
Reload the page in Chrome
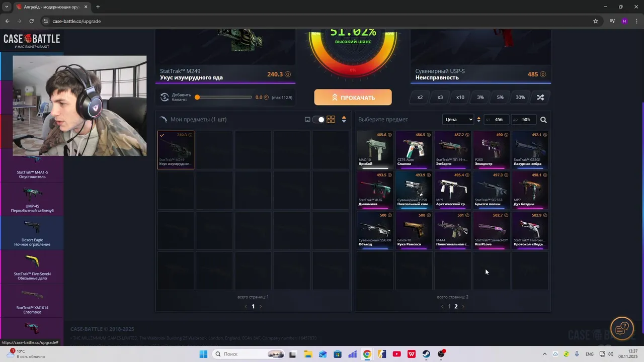tap(31, 21)
